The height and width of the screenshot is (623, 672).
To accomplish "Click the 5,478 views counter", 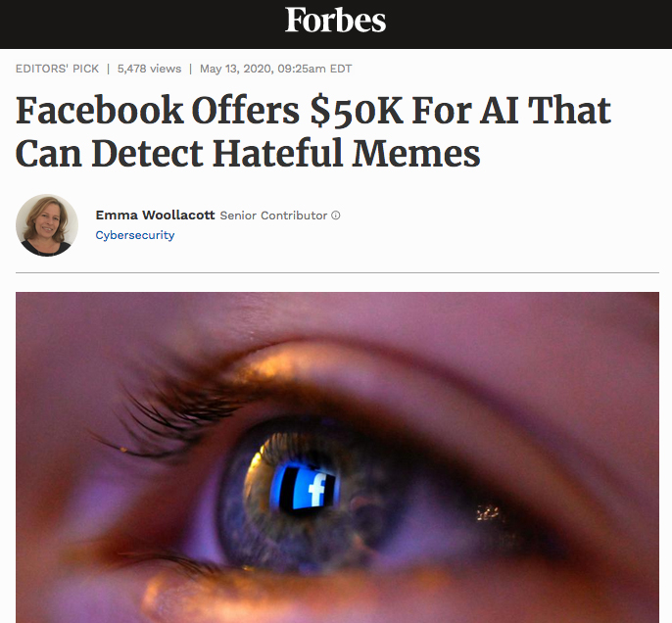I will [149, 69].
